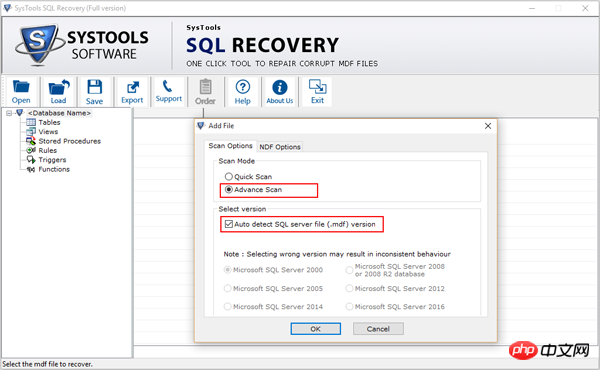Click the Save toolbar icon
The width and height of the screenshot is (600, 370).
click(x=94, y=91)
